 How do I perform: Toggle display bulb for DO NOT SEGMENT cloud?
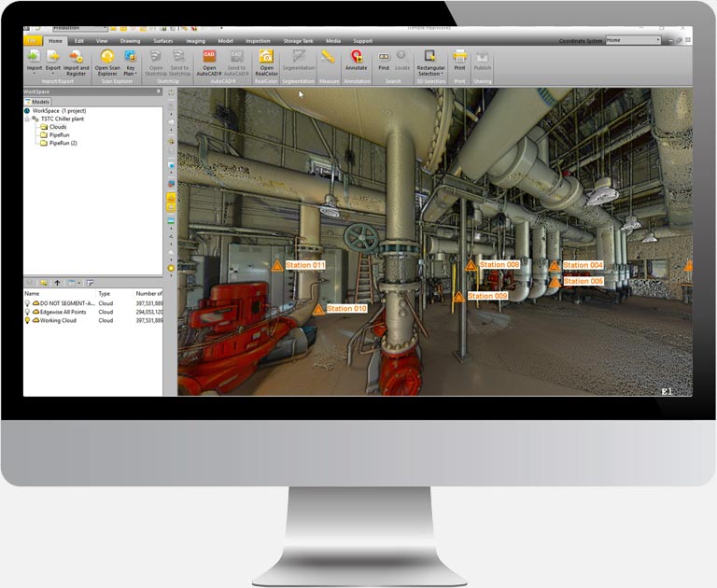(28, 303)
